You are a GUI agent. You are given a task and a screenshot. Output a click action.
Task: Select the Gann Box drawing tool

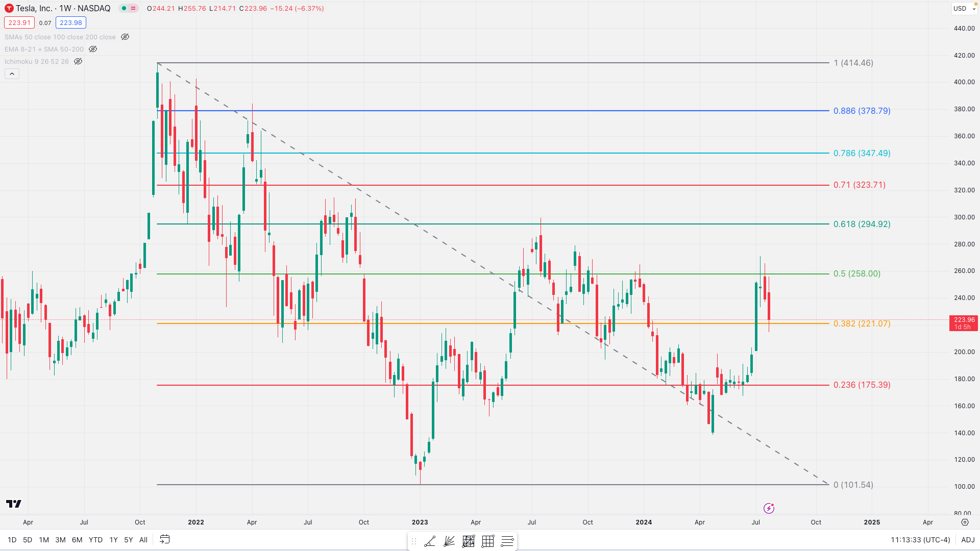click(468, 541)
